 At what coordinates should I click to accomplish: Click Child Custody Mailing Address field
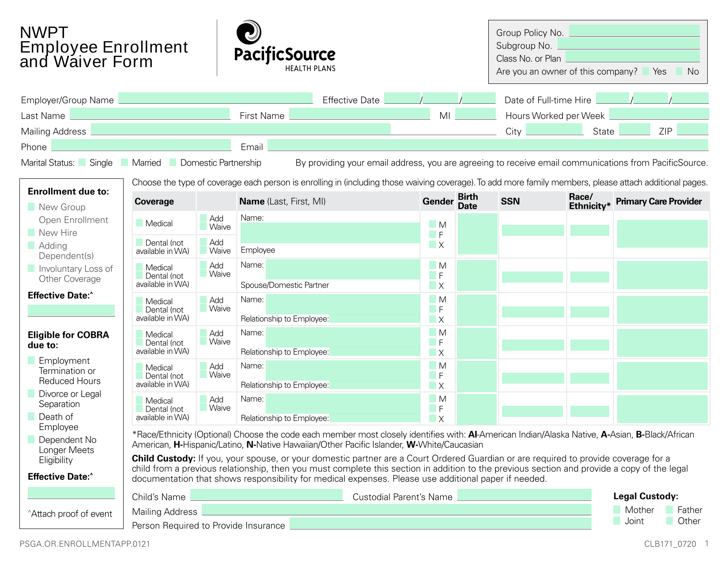(x=397, y=510)
